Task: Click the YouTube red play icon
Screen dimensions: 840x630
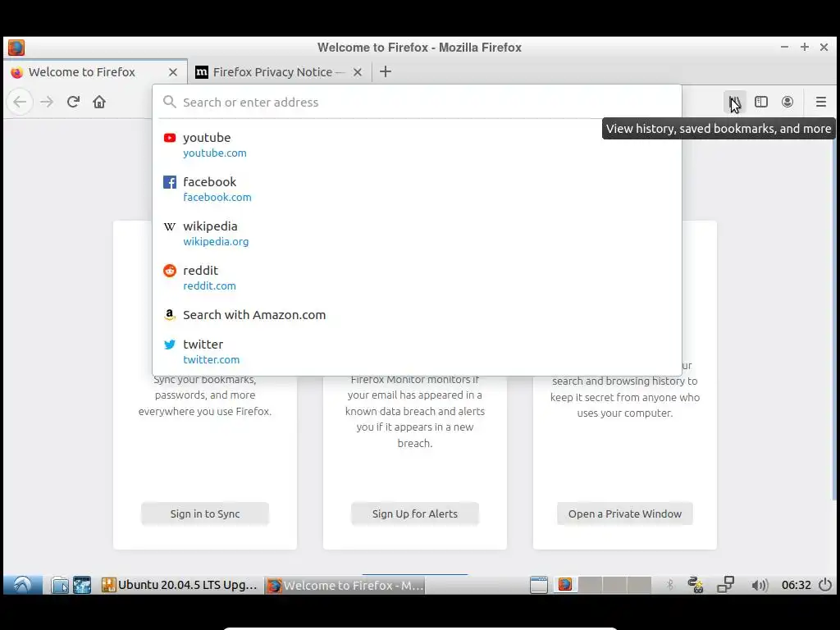Action: tap(170, 138)
